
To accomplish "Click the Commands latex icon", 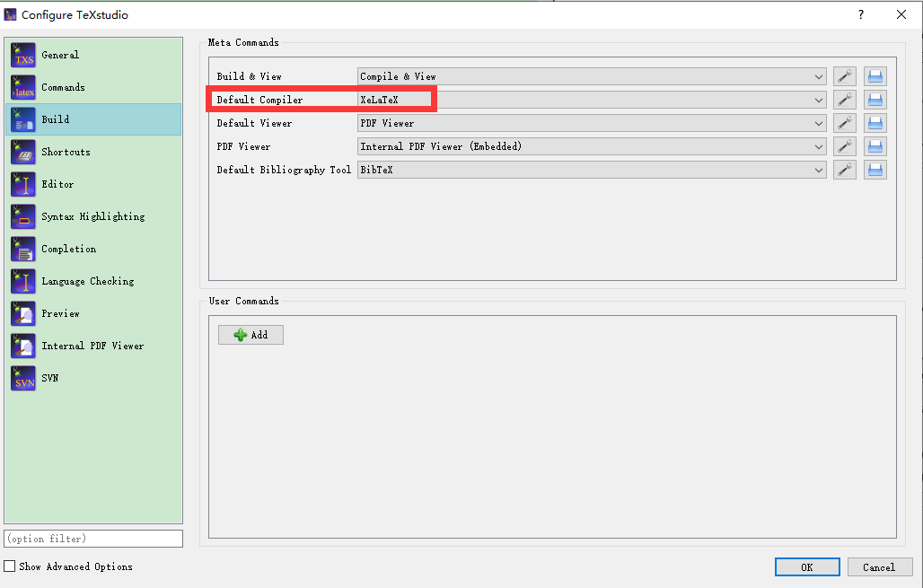I will click(23, 88).
